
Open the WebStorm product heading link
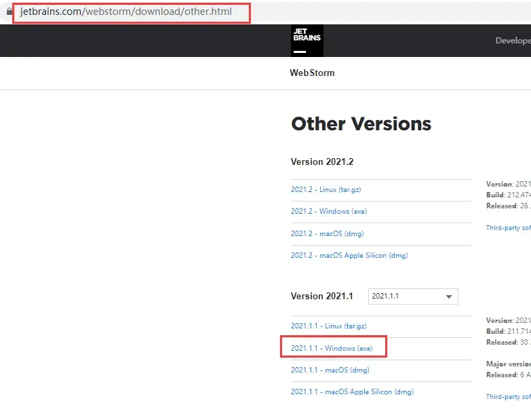(312, 73)
